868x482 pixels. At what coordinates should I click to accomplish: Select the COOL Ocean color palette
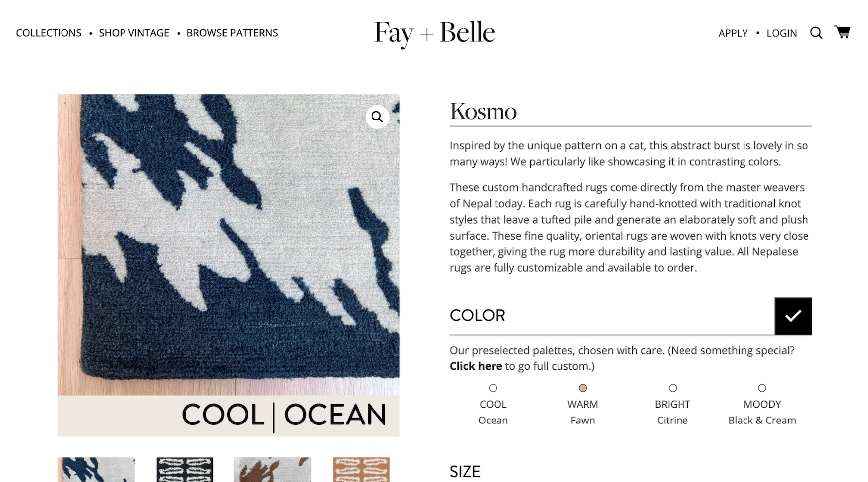[x=493, y=388]
